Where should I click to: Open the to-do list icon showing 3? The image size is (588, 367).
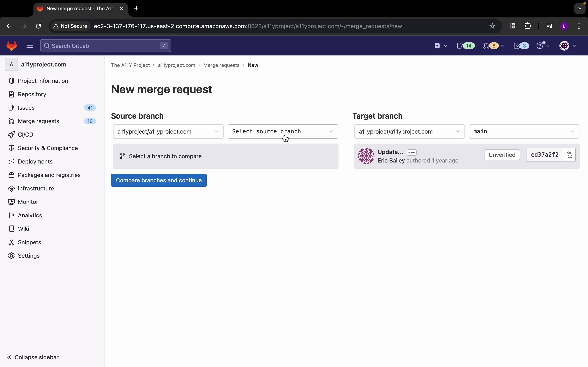pos(521,46)
